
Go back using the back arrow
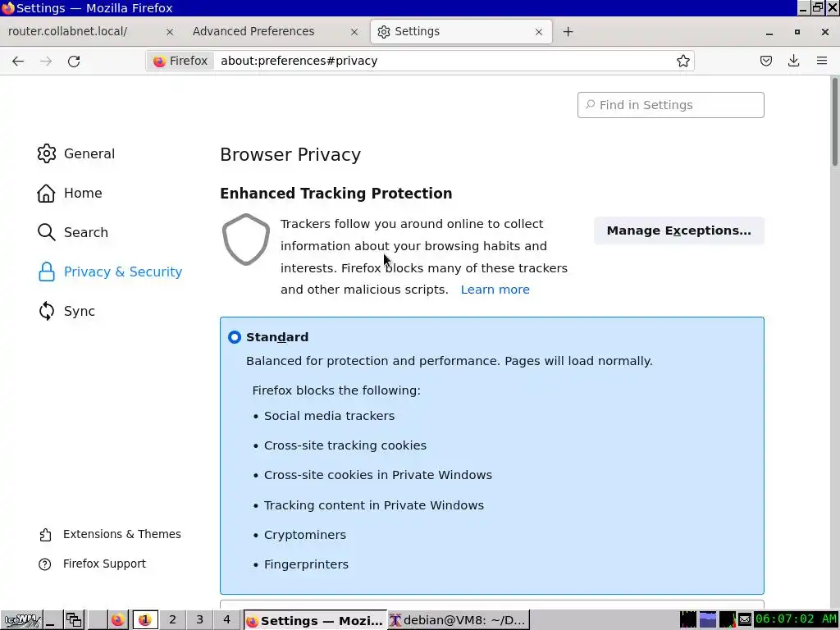pyautogui.click(x=18, y=61)
